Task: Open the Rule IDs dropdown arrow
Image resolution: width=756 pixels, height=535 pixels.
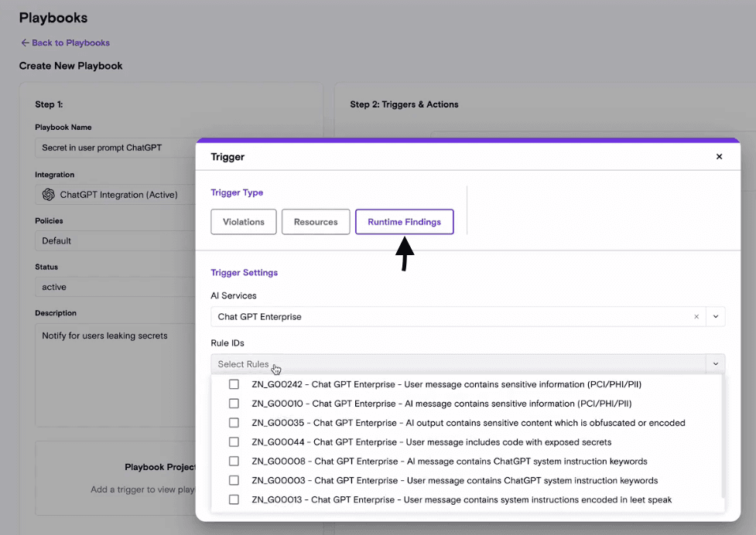Action: click(x=716, y=364)
